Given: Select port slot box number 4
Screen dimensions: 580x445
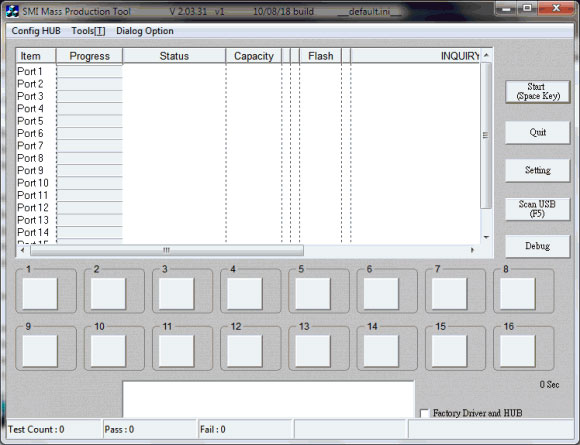Looking at the screenshot, I should [x=245, y=293].
